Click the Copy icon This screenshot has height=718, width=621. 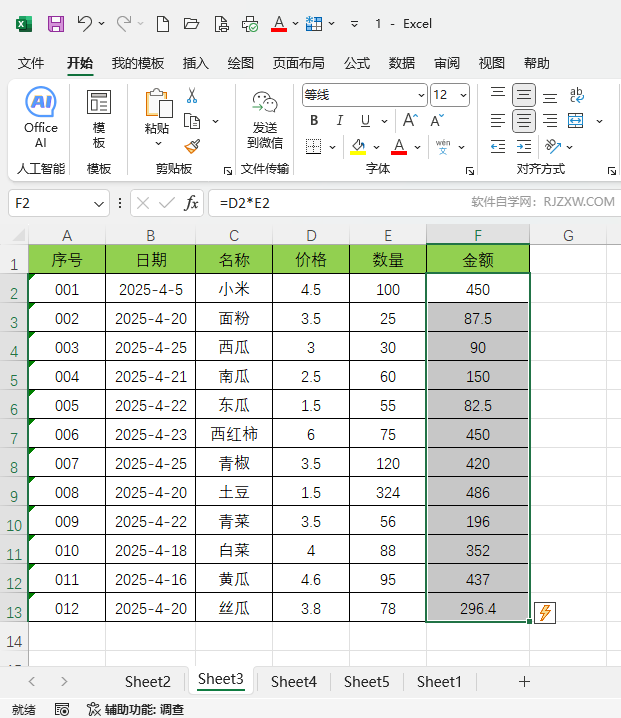192,121
